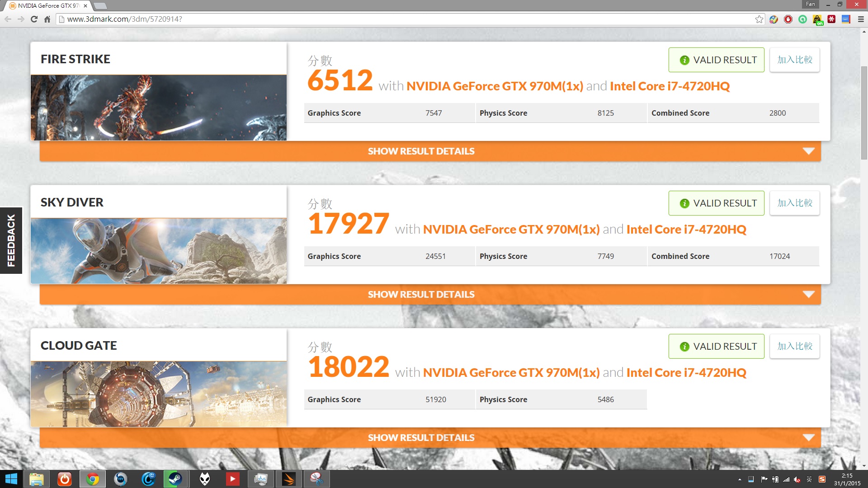Open the LastPass red asterisk extension
Image resolution: width=868 pixels, height=488 pixels.
tap(832, 19)
